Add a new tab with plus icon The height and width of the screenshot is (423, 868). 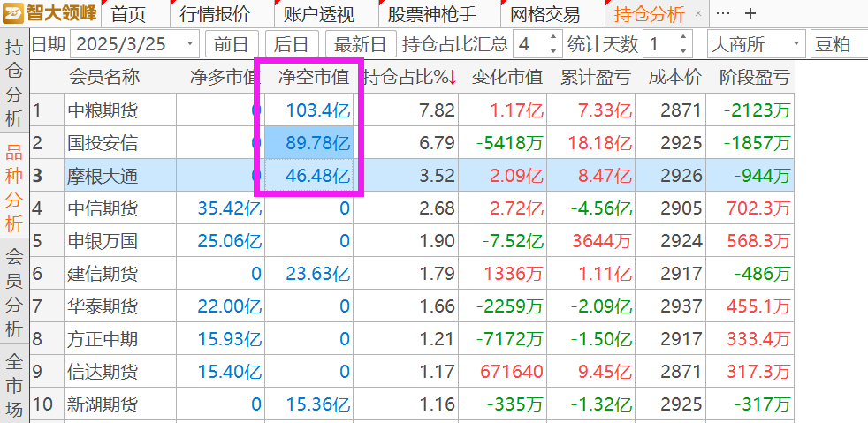click(x=750, y=14)
